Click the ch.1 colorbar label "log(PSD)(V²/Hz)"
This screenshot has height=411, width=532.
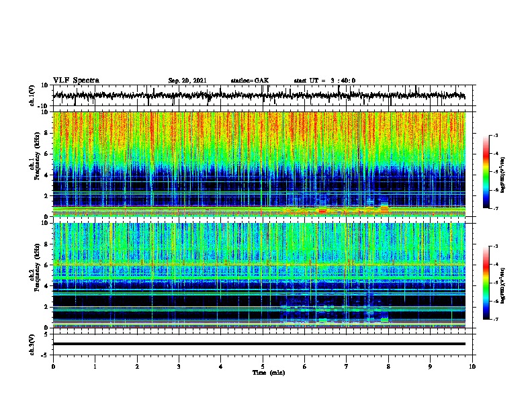503,175
